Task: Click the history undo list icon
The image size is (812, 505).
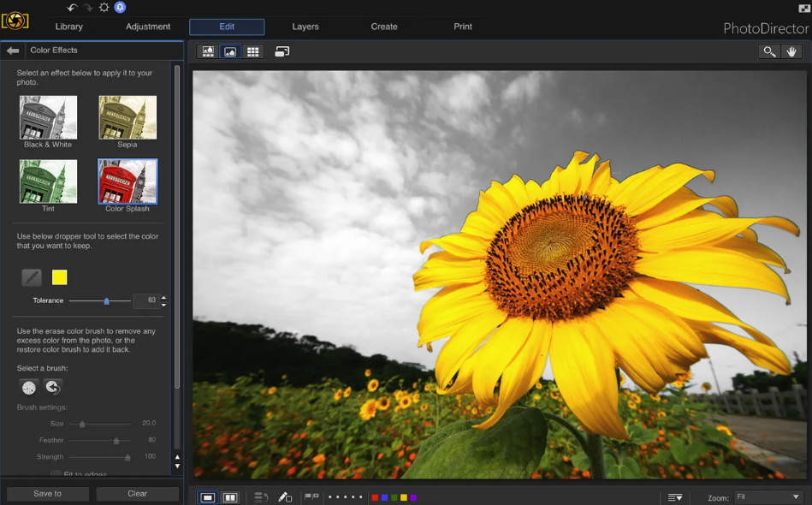Action: pyautogui.click(x=261, y=497)
